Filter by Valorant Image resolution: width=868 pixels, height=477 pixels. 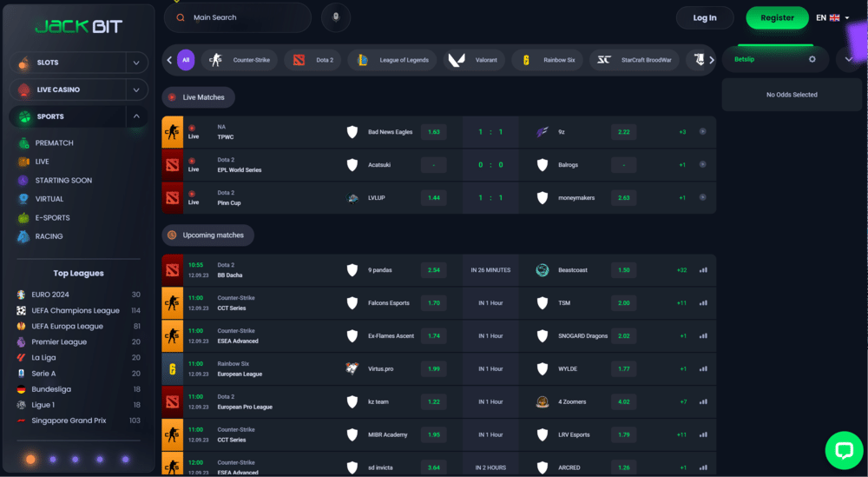click(x=474, y=60)
